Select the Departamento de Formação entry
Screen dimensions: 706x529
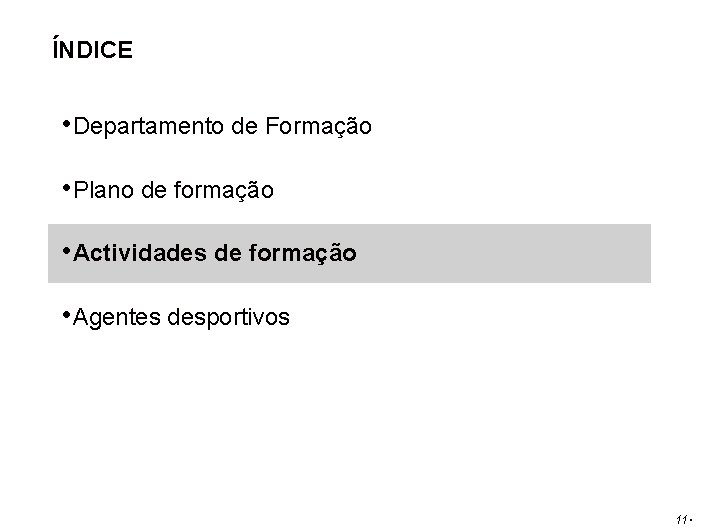coord(222,126)
